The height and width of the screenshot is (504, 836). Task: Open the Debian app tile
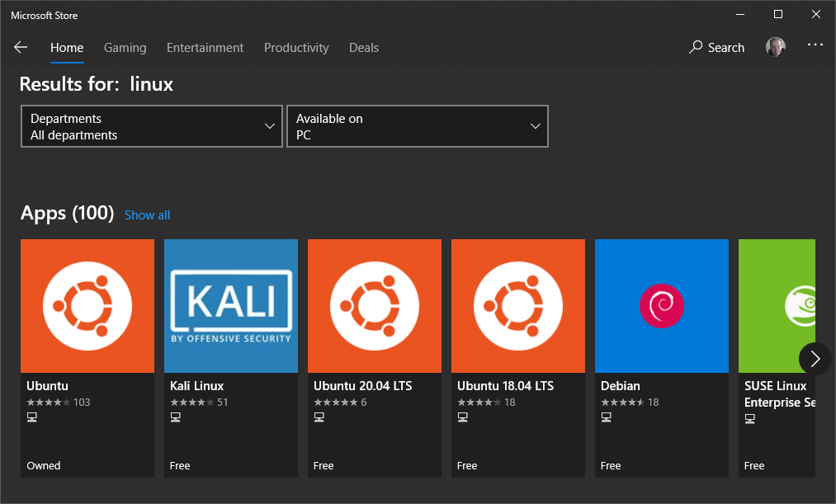pyautogui.click(x=661, y=359)
